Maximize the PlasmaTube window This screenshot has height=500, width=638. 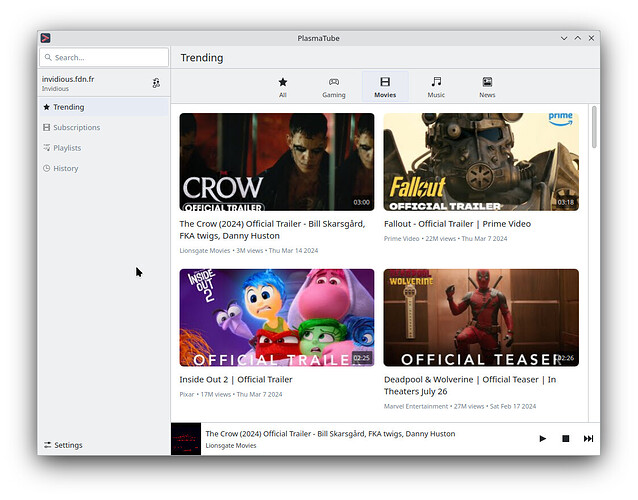pos(578,38)
